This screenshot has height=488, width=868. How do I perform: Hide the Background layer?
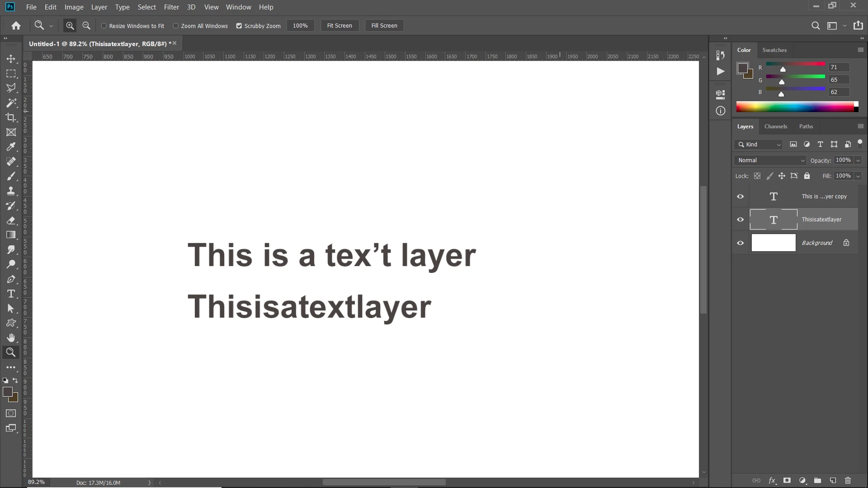740,243
